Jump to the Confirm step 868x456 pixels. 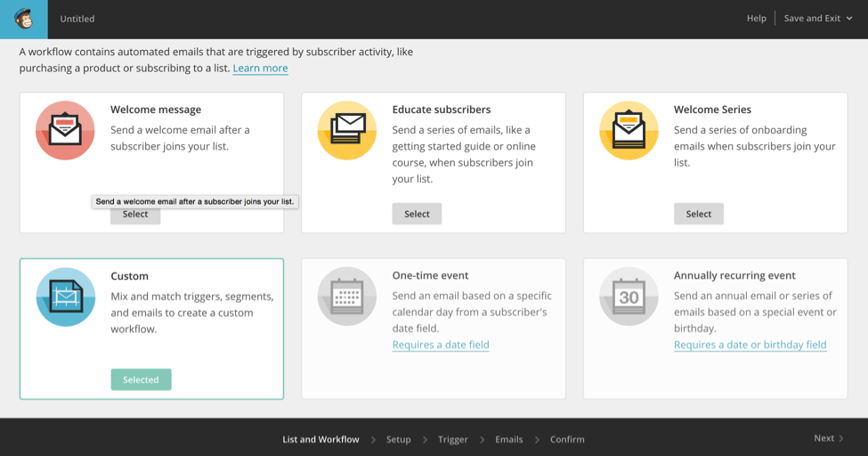point(567,439)
